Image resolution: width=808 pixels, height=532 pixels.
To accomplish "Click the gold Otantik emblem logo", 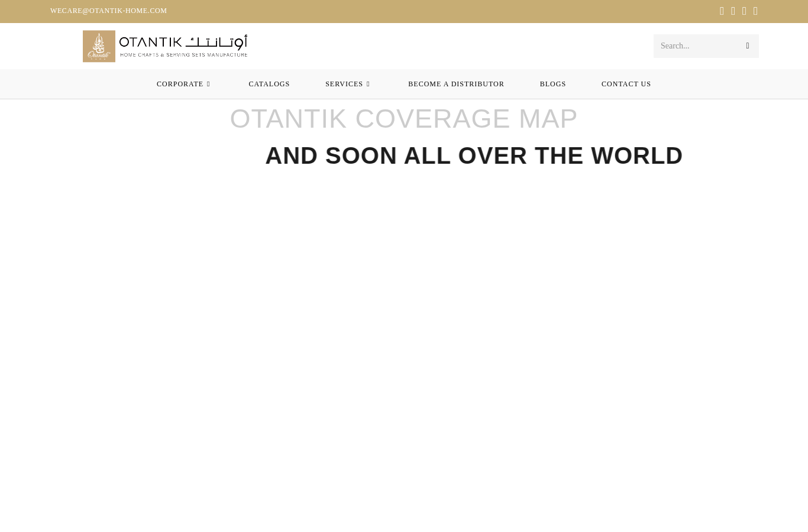I will coord(99,46).
